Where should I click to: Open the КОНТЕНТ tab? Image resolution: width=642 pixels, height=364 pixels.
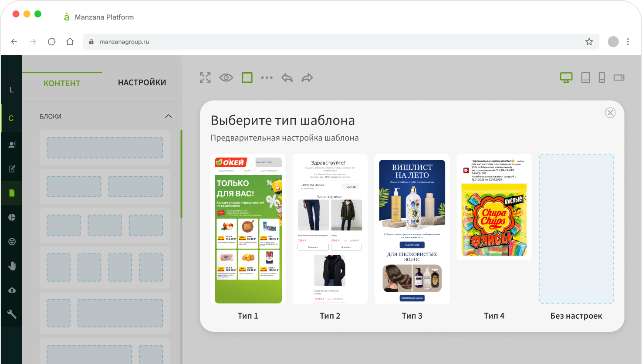pos(62,83)
